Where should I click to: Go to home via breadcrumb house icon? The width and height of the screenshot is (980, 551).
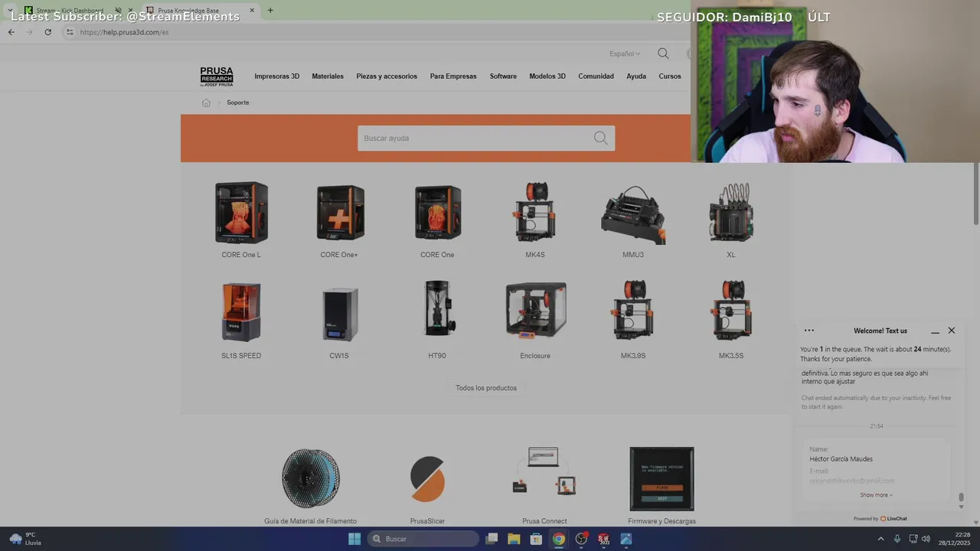point(206,103)
